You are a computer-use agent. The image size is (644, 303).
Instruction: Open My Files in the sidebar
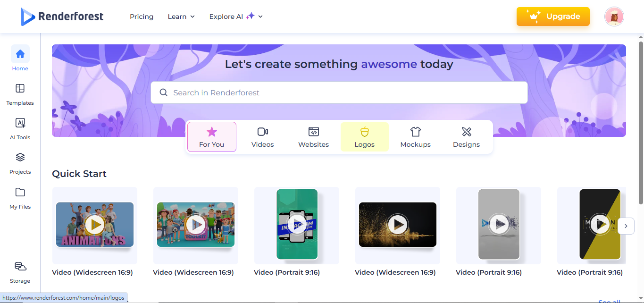[20, 198]
